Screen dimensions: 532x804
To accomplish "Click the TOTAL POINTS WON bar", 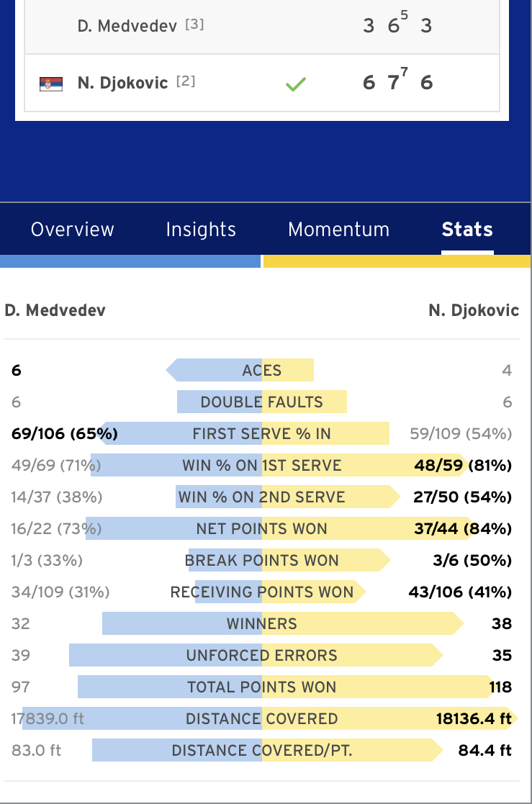I will point(286,687).
